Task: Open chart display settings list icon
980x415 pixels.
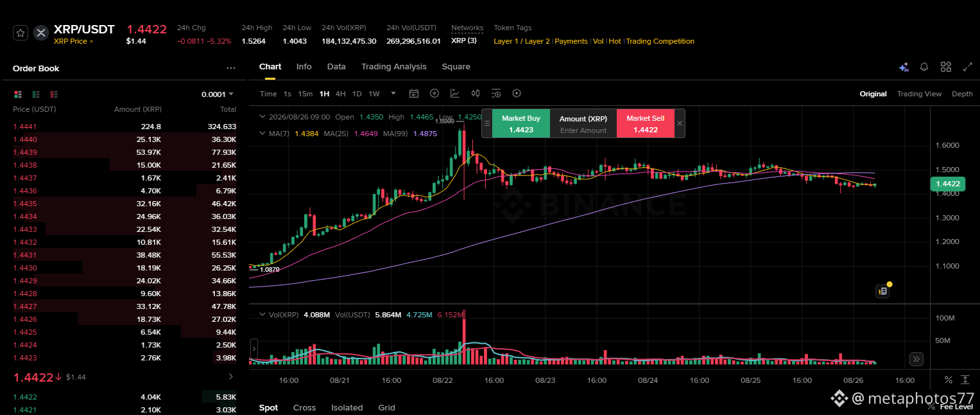Action: (x=496, y=94)
